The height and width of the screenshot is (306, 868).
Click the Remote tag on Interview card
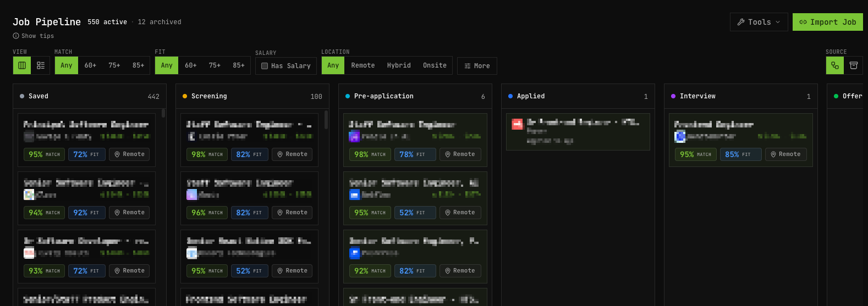point(785,154)
